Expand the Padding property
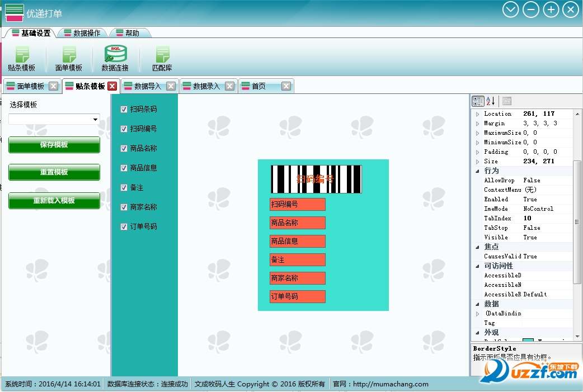 (x=478, y=152)
